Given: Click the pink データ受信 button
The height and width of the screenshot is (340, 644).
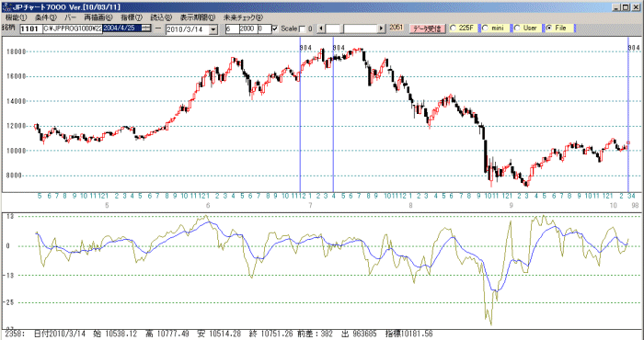Looking at the screenshot, I should (x=427, y=28).
